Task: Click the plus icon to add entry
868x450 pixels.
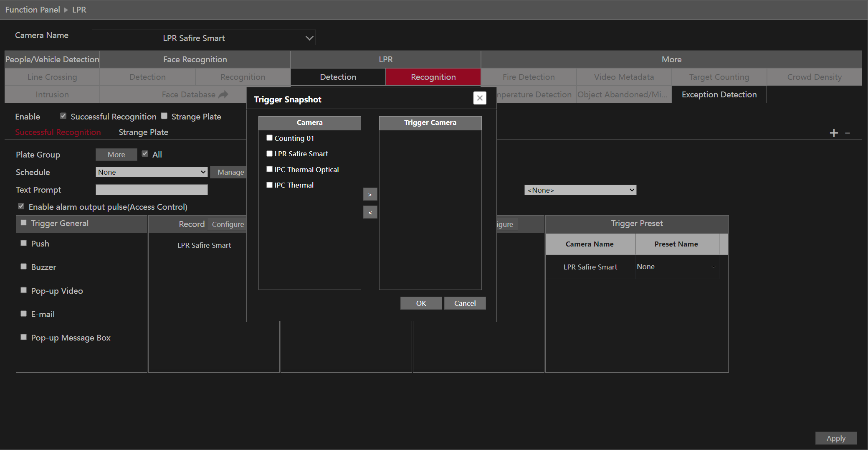Action: (834, 133)
